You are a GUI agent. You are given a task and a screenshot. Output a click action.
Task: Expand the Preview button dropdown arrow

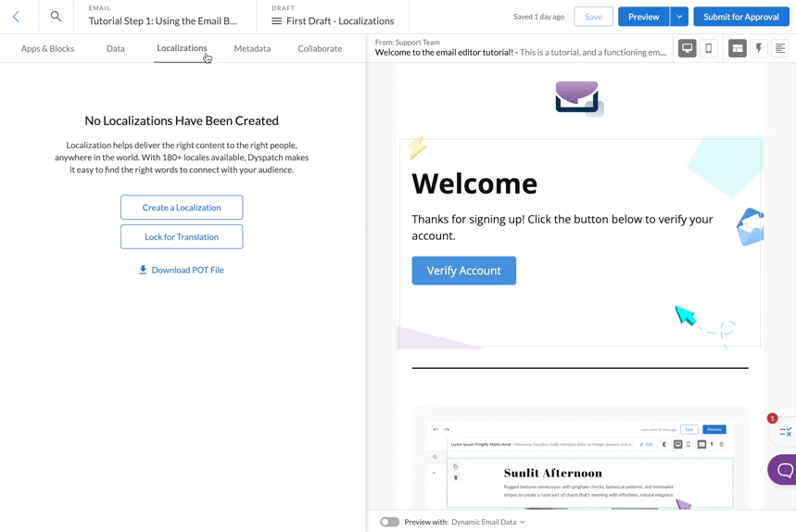tap(679, 17)
